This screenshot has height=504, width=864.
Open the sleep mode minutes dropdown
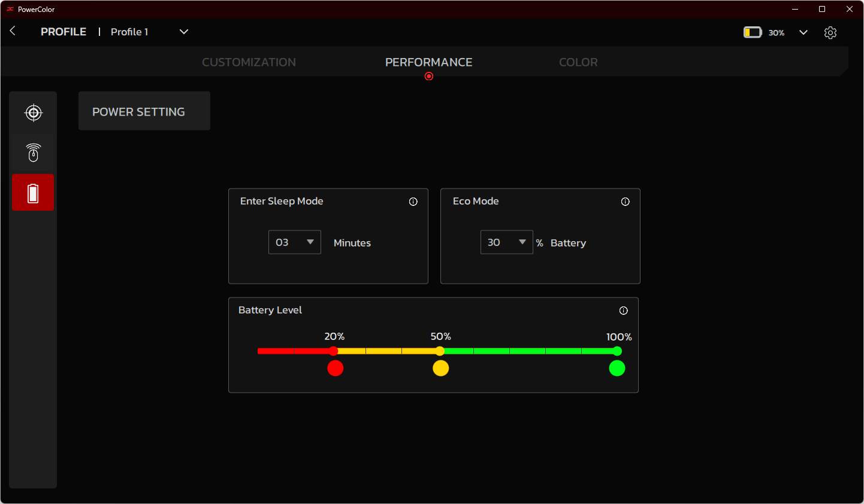click(294, 242)
